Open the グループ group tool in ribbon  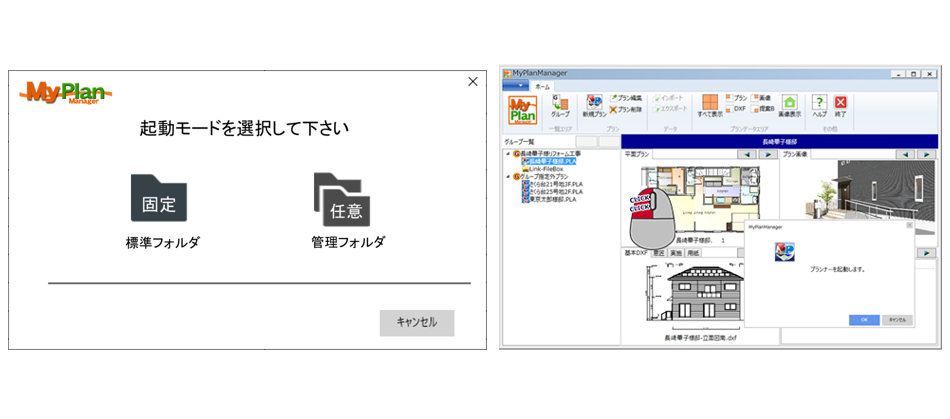click(559, 105)
